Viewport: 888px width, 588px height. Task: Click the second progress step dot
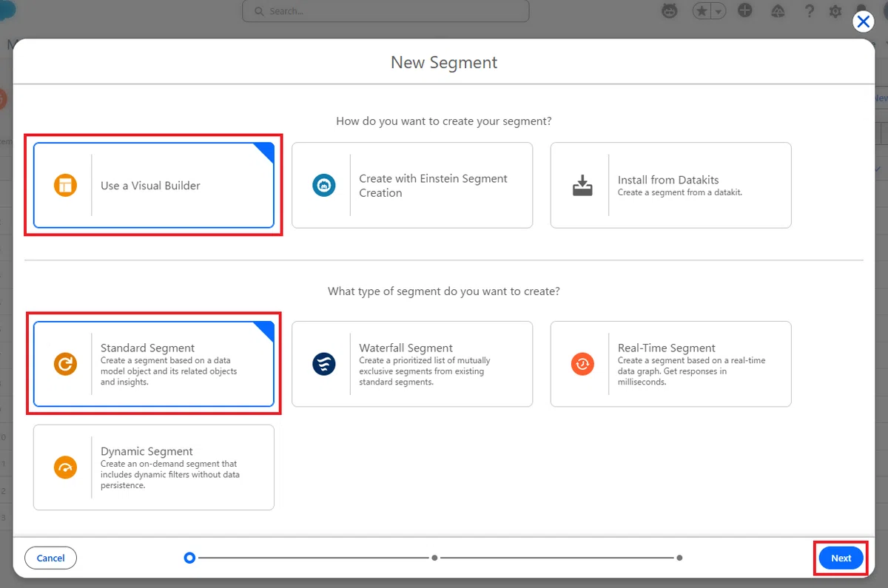(x=434, y=558)
